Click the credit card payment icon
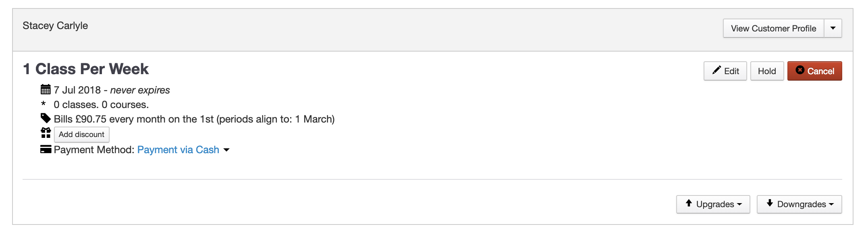The image size is (868, 237). point(46,150)
